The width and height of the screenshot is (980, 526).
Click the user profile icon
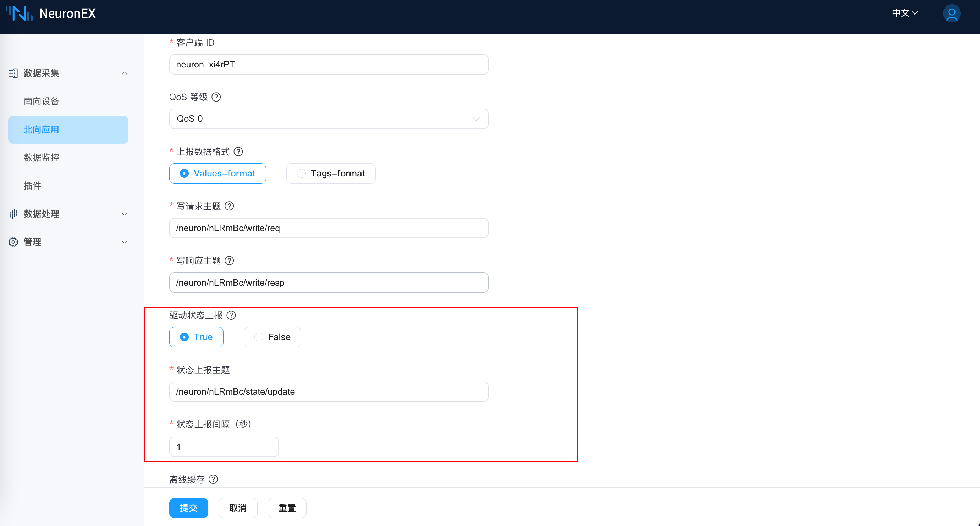[952, 13]
